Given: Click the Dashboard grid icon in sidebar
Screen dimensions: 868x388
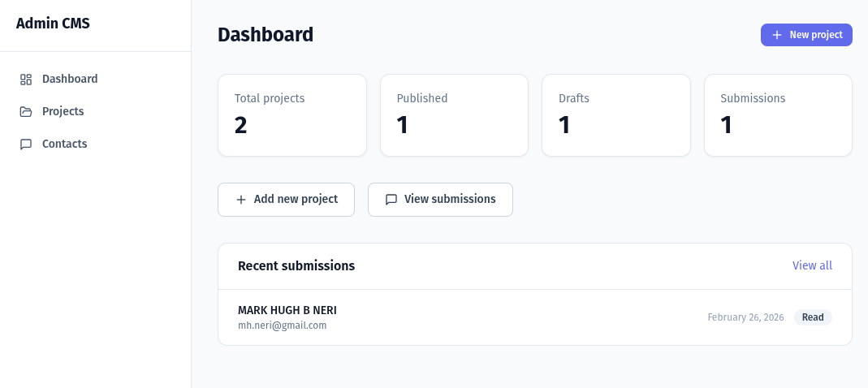Looking at the screenshot, I should click(26, 80).
